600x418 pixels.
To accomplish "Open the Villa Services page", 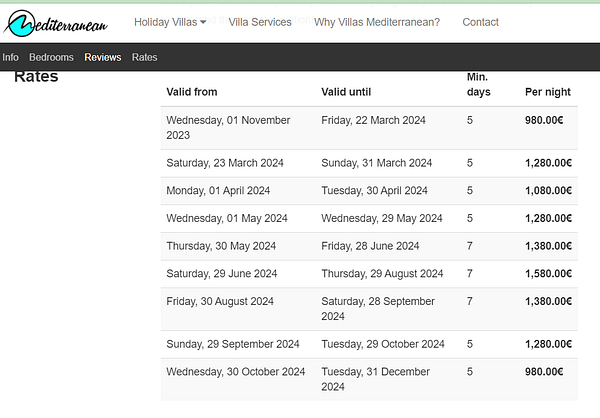I will click(260, 22).
